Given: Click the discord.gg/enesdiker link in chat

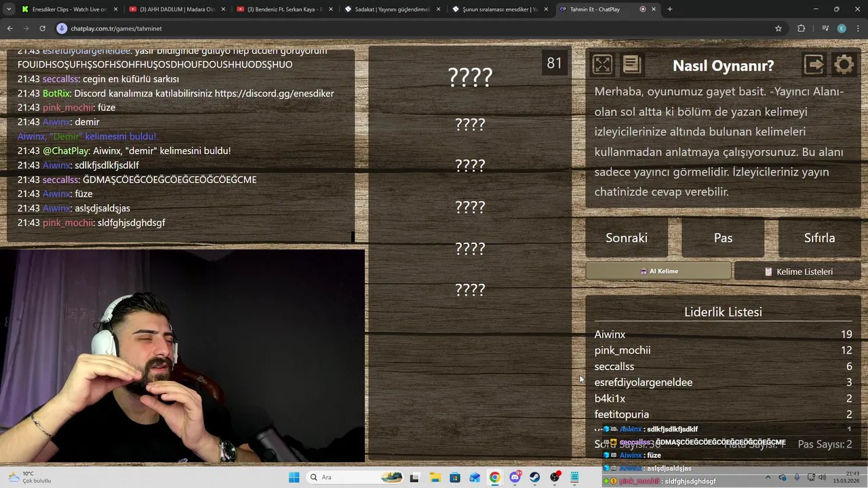Looking at the screenshot, I should point(274,93).
